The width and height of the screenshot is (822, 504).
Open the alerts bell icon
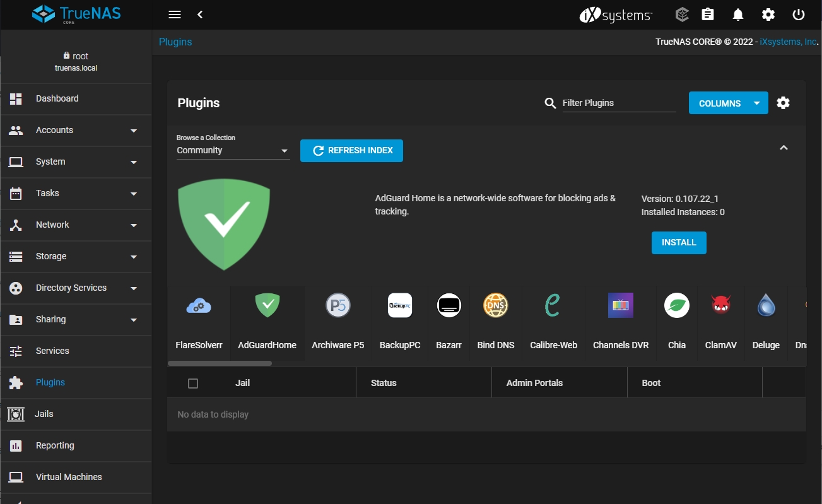click(x=737, y=15)
